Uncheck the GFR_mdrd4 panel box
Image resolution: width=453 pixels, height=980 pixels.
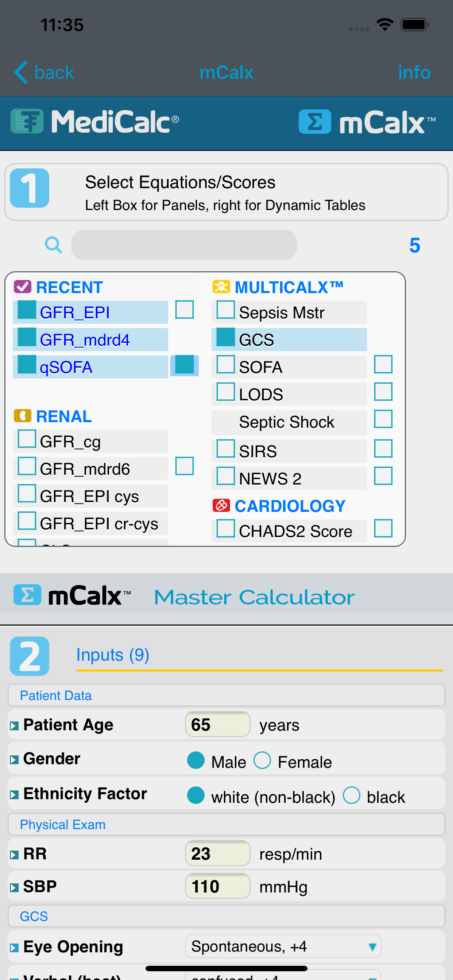tap(27, 337)
